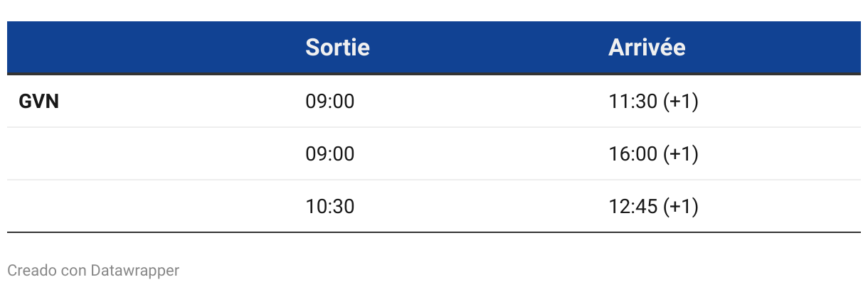Image resolution: width=868 pixels, height=287 pixels.
Task: Select the 09:00 Sortie time in GVN row
Action: [329, 102]
